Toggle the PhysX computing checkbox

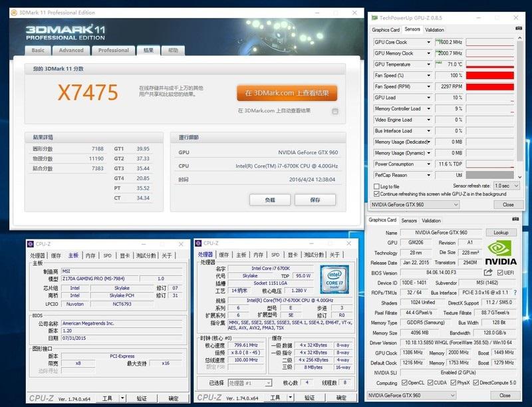(454, 382)
